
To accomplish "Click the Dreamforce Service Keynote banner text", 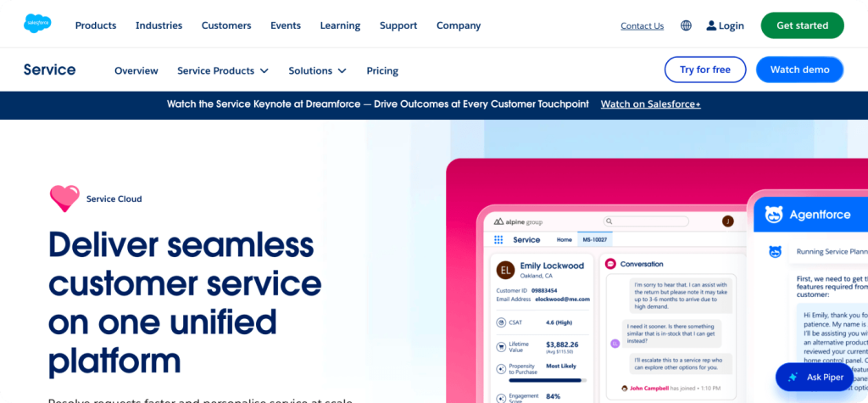I will point(378,104).
